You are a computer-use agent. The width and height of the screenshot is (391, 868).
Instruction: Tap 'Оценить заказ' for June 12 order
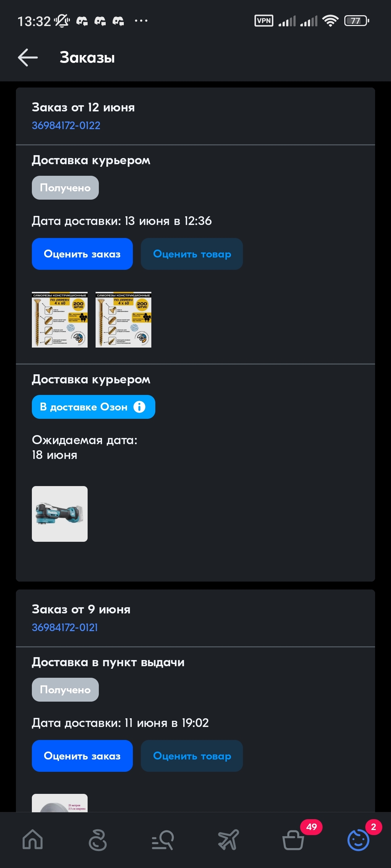(x=82, y=254)
